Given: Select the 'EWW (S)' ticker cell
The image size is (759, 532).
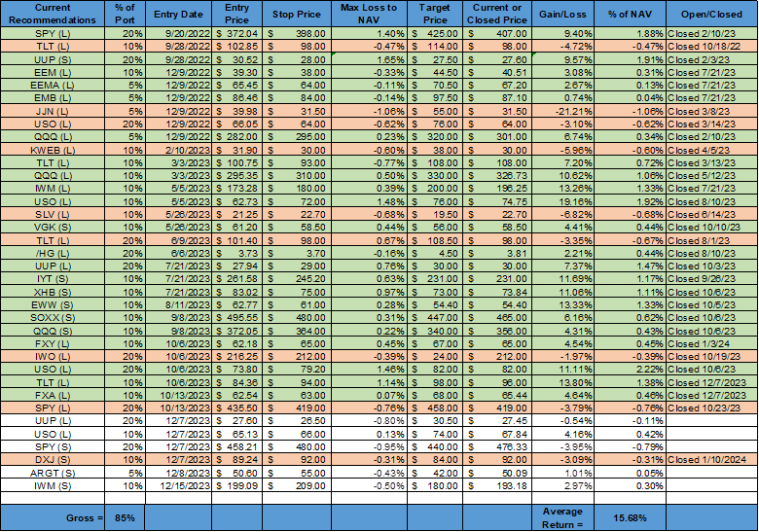Looking at the screenshot, I should click(53, 304).
